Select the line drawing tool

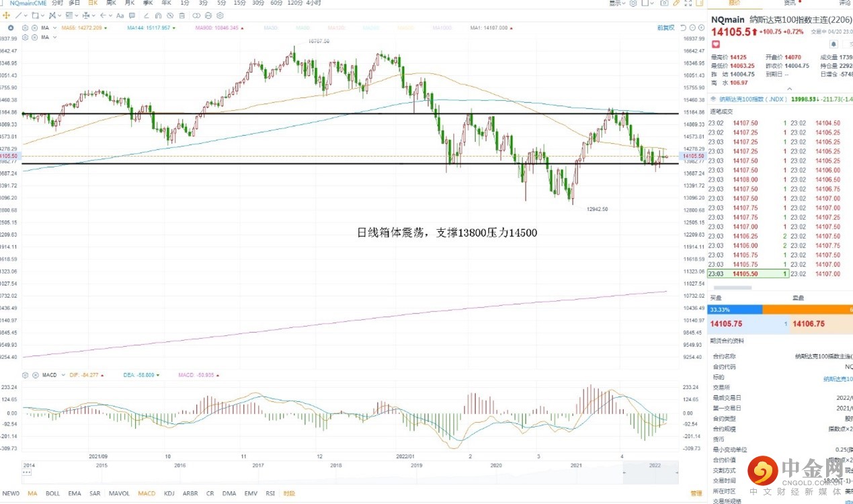(x=19, y=15)
